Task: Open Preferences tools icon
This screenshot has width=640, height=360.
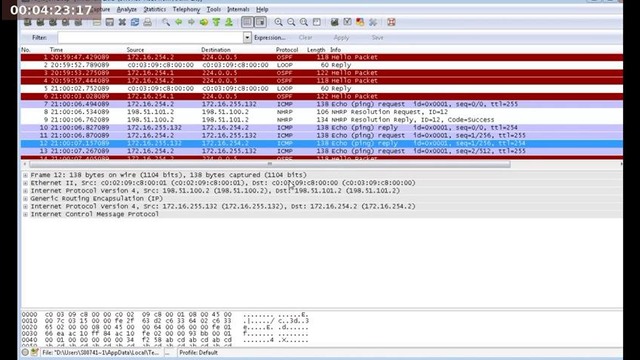Action: (x=373, y=22)
